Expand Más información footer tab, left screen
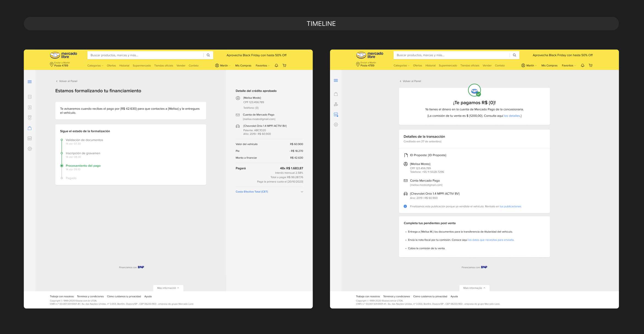This screenshot has height=334, width=644. pos(168,288)
